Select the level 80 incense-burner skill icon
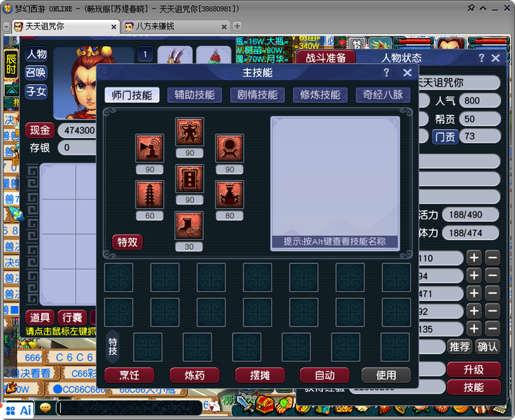 tap(230, 195)
